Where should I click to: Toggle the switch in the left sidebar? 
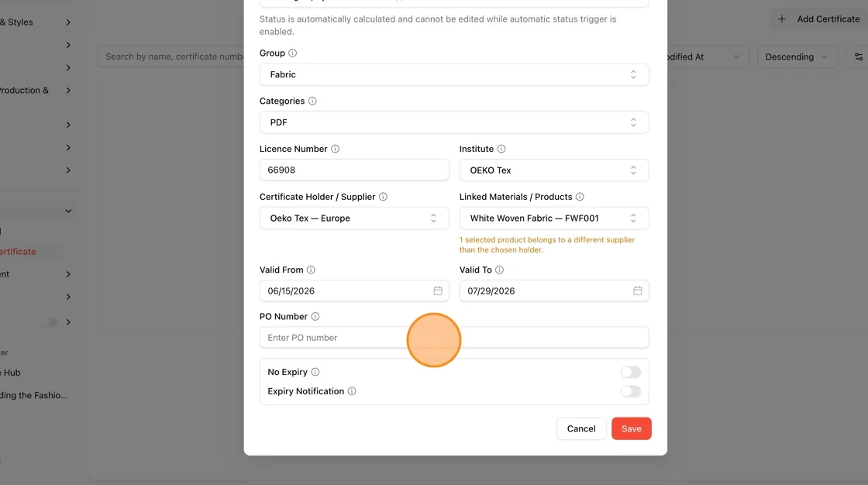pos(50,322)
